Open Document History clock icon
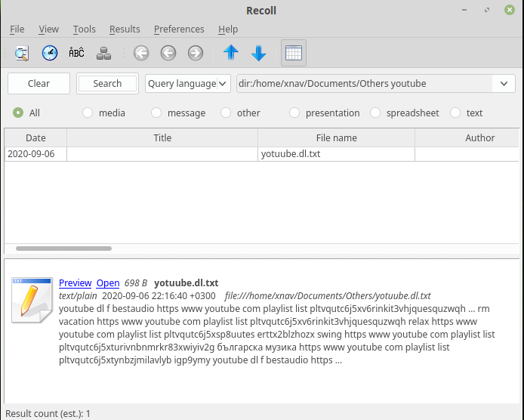The width and height of the screenshot is (524, 420). click(x=49, y=53)
